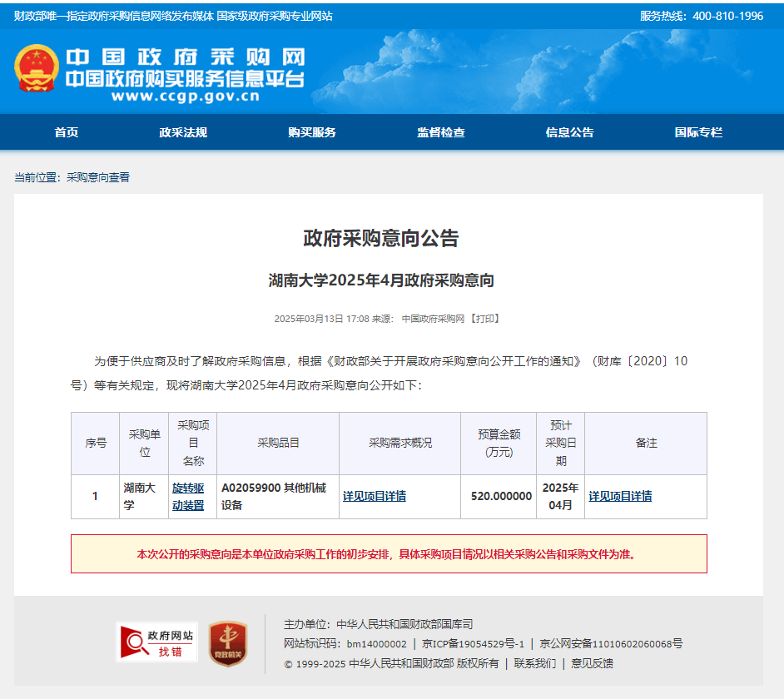This screenshot has width=784, height=699.
Task: Click the 序号 column header
Action: point(96,443)
